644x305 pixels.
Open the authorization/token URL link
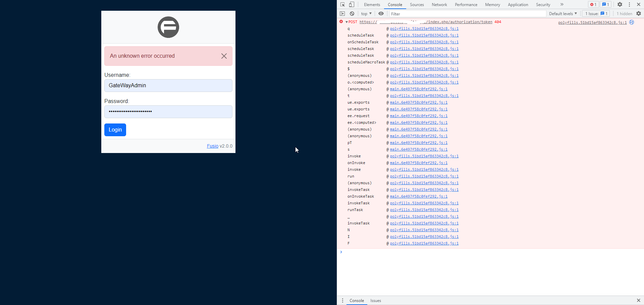(x=426, y=22)
